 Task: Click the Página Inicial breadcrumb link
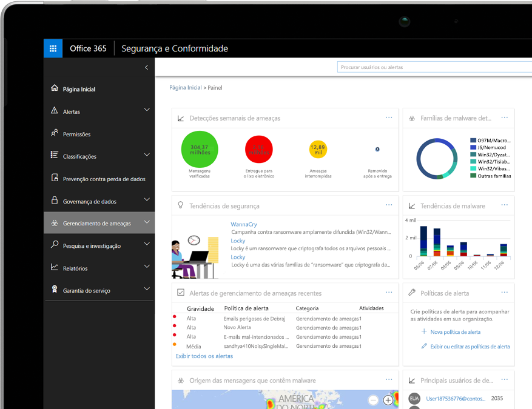(x=186, y=87)
